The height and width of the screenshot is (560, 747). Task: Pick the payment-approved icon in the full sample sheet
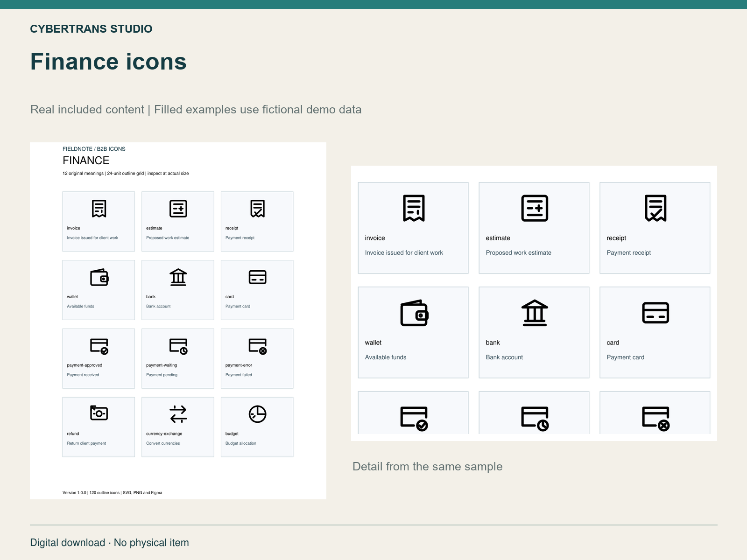click(x=99, y=346)
